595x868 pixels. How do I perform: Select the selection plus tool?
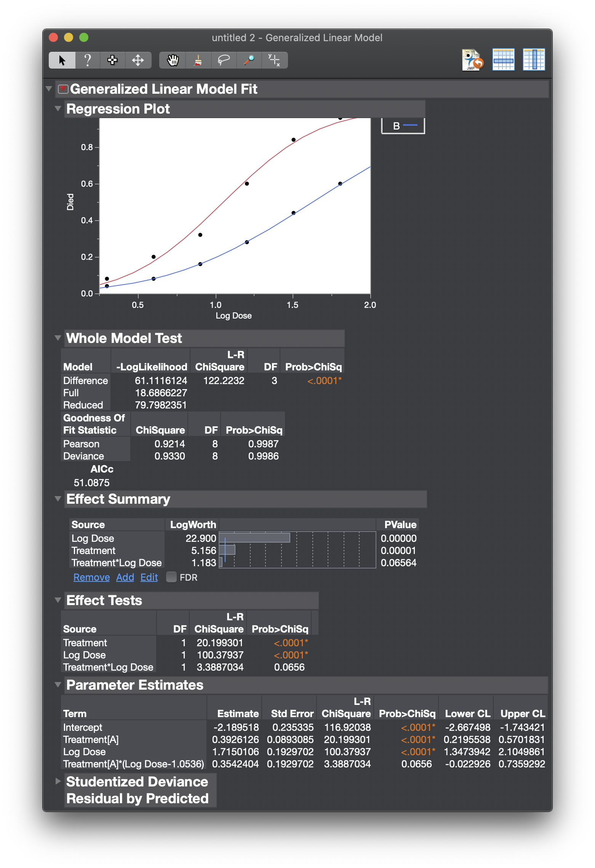point(112,60)
